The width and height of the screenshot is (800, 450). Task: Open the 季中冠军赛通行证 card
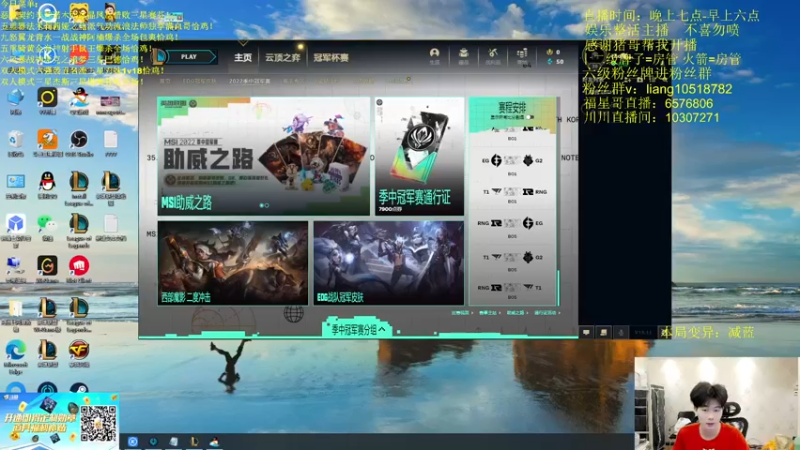pyautogui.click(x=419, y=156)
